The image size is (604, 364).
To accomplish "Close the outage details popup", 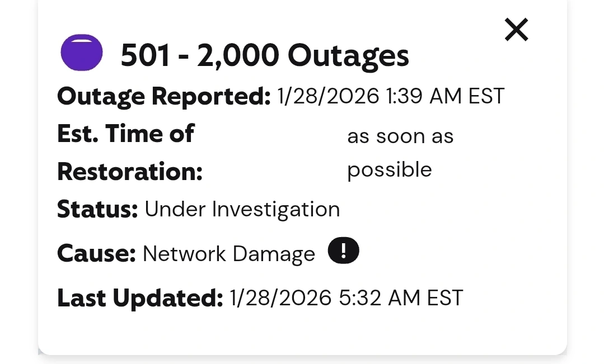I will (516, 30).
